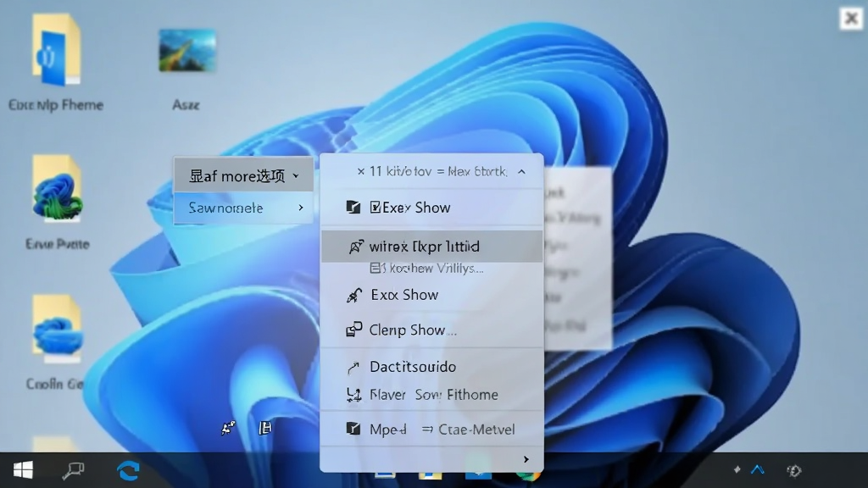Open the gear icon in the system tray

tap(793, 470)
